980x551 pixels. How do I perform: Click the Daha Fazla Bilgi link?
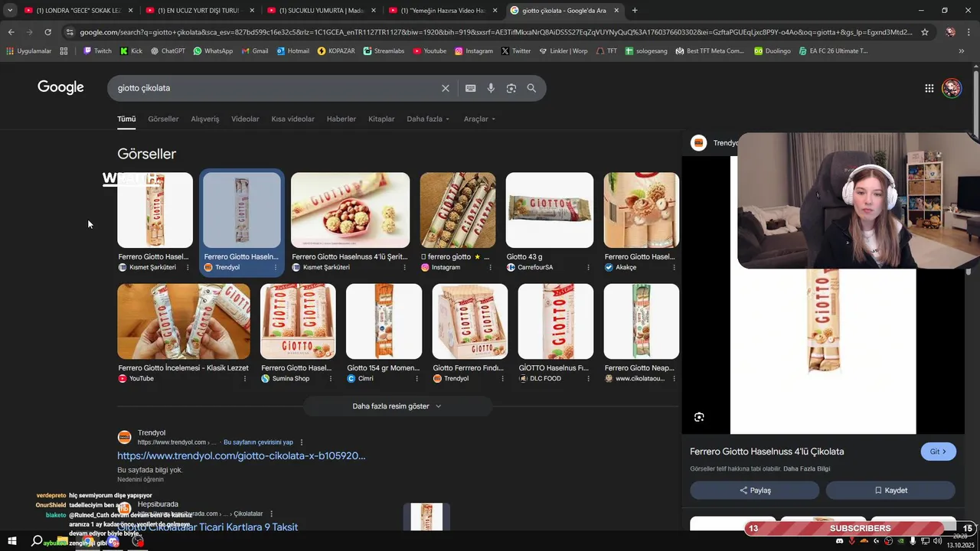point(806,468)
